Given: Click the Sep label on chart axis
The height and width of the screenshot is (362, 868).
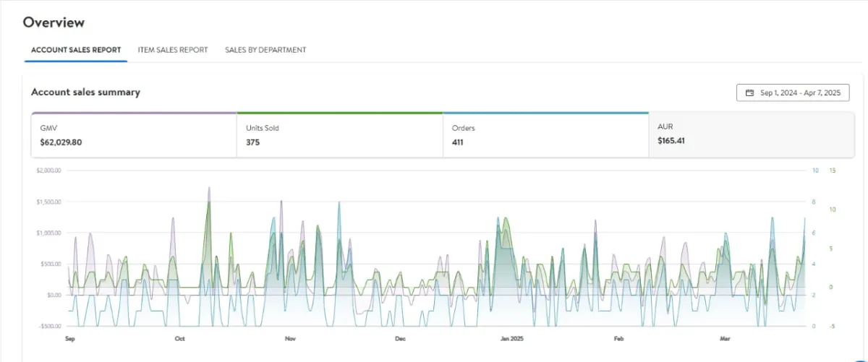Looking at the screenshot, I should 70,338.
